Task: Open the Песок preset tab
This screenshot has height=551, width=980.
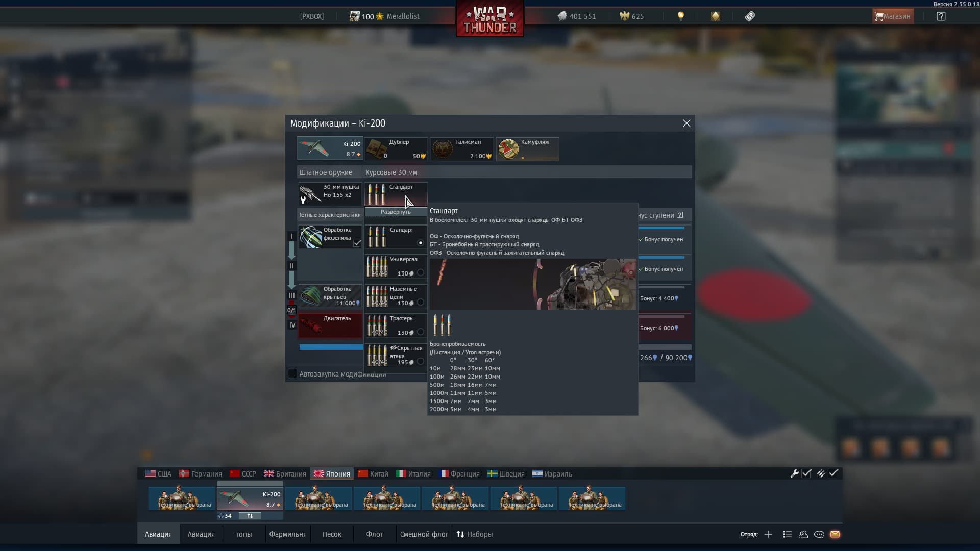Action: click(x=332, y=534)
